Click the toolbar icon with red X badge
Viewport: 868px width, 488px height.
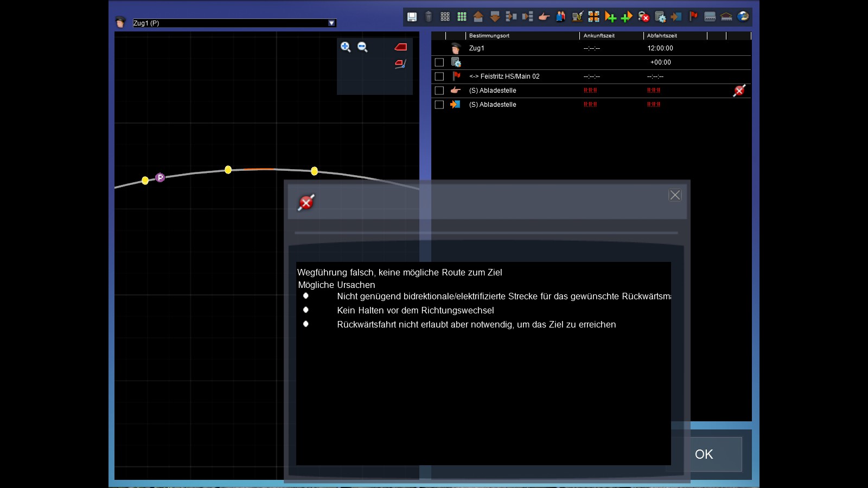point(643,17)
